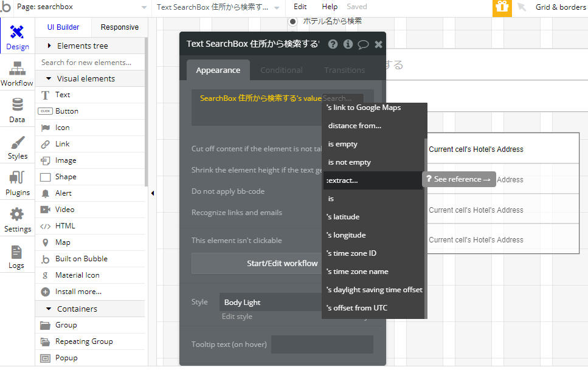
Task: Open the comment bubble icon in editor
Action: point(363,44)
